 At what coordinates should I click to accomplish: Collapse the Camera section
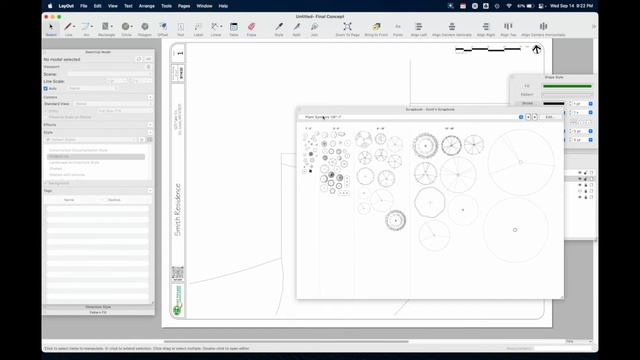(150, 97)
